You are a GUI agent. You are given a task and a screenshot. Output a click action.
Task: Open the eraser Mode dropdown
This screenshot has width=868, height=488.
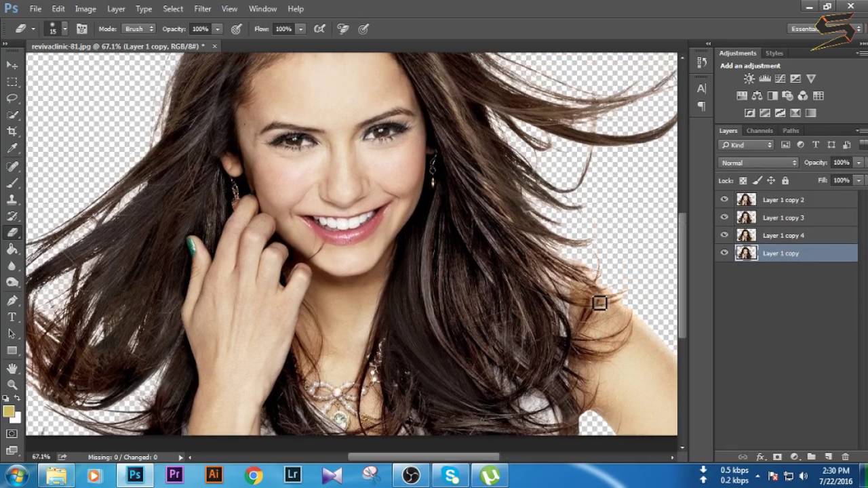[139, 29]
